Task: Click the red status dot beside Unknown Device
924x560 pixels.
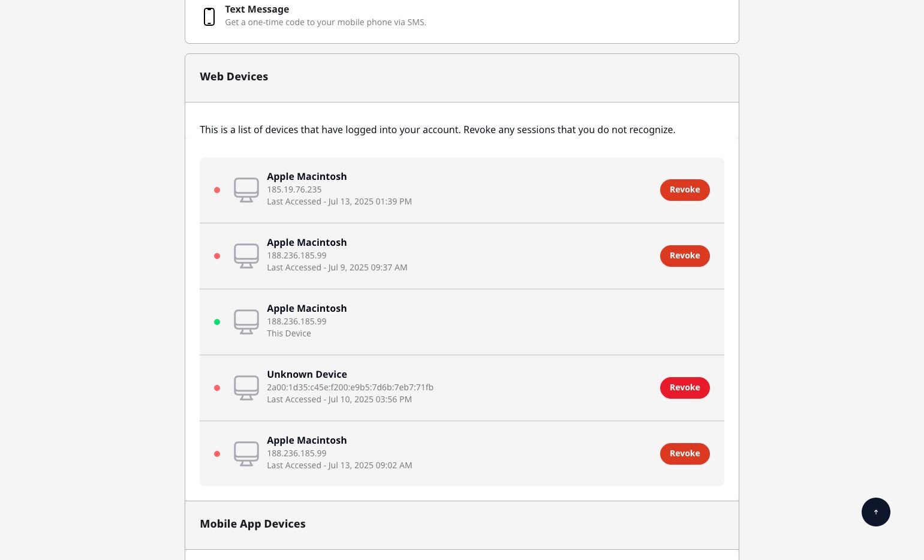Action: point(217,388)
